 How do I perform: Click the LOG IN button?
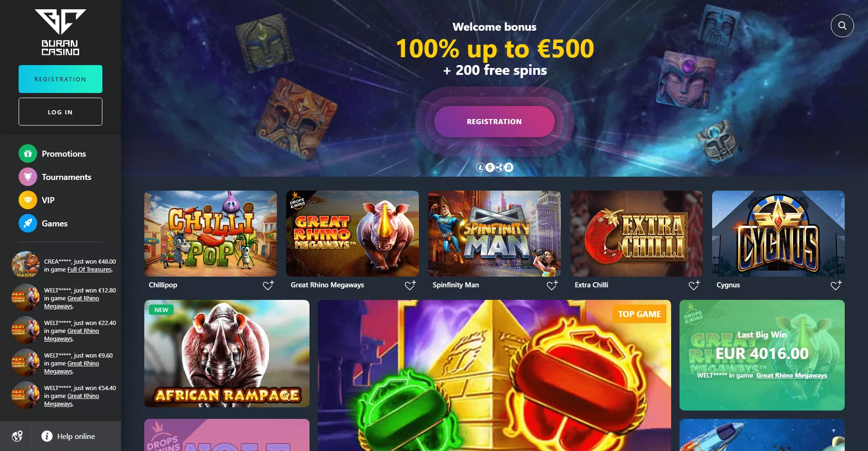61,112
